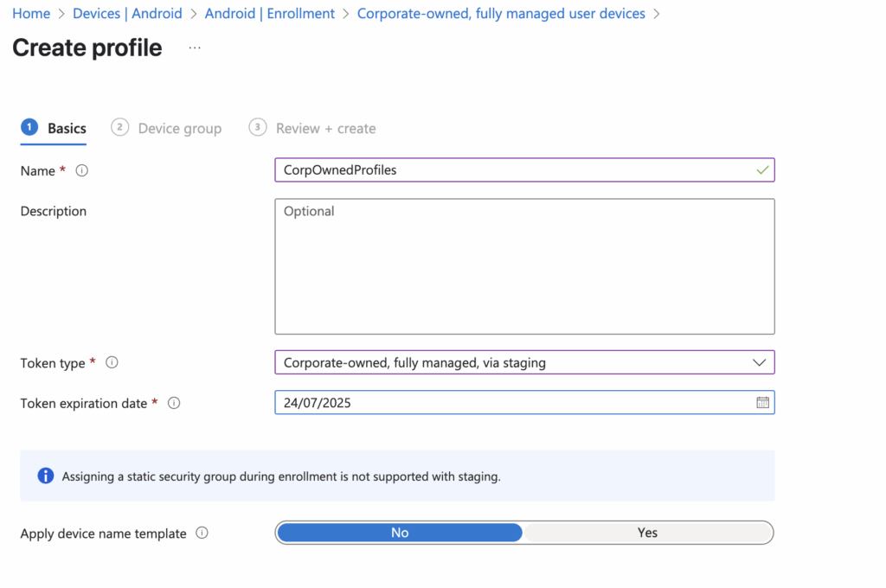
Task: Click the Apply device name template info icon
Action: 202,534
